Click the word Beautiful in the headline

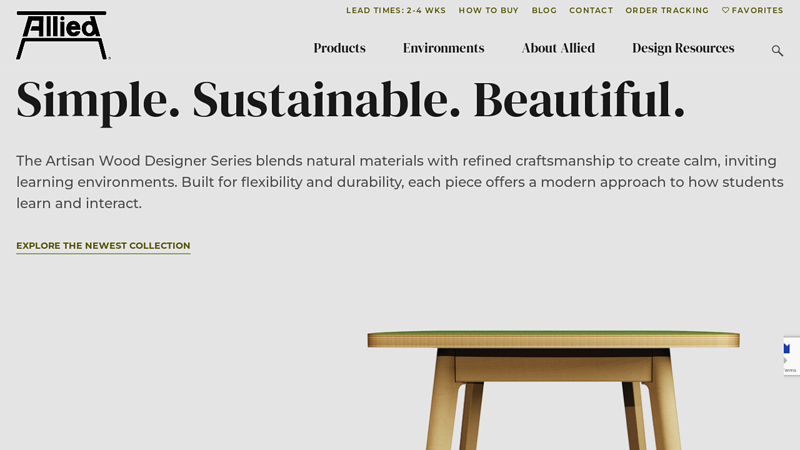tap(579, 99)
